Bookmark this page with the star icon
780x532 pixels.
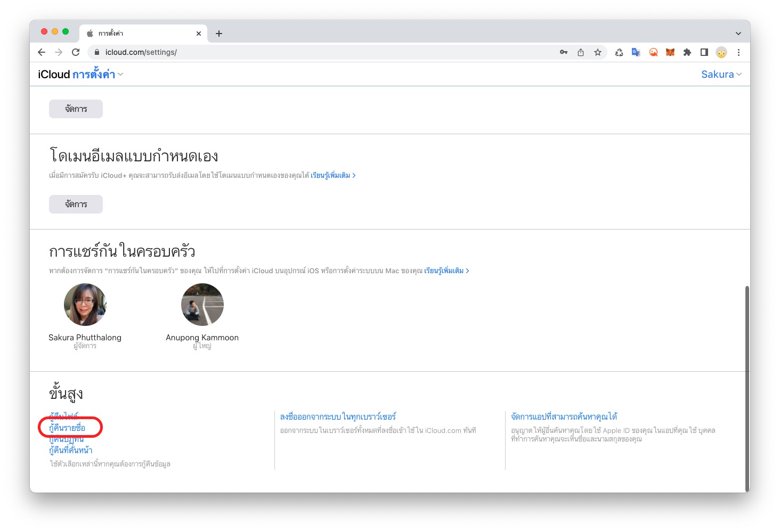tap(598, 52)
